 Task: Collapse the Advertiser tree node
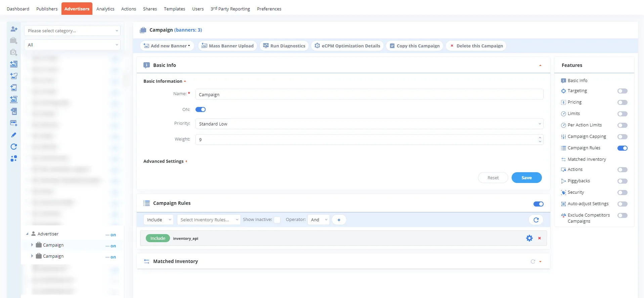tap(27, 234)
